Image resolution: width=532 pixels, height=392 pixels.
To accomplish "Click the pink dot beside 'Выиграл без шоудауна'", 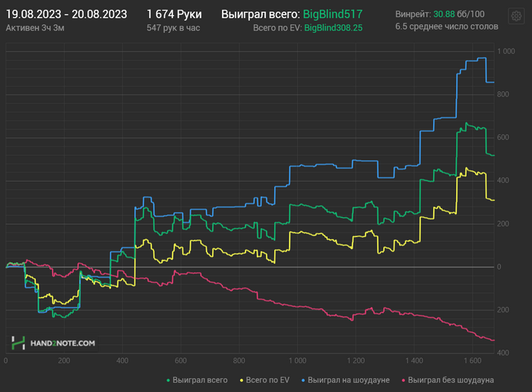I will 404,381.
